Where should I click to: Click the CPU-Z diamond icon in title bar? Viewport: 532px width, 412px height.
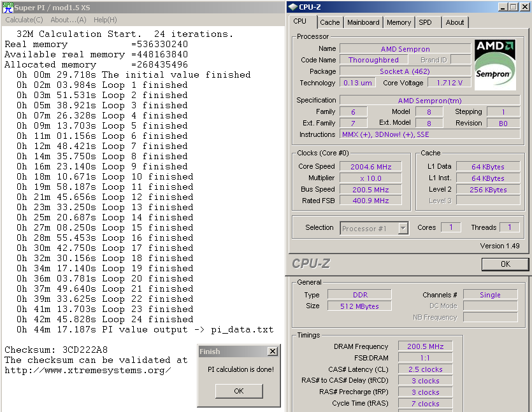tap(293, 7)
